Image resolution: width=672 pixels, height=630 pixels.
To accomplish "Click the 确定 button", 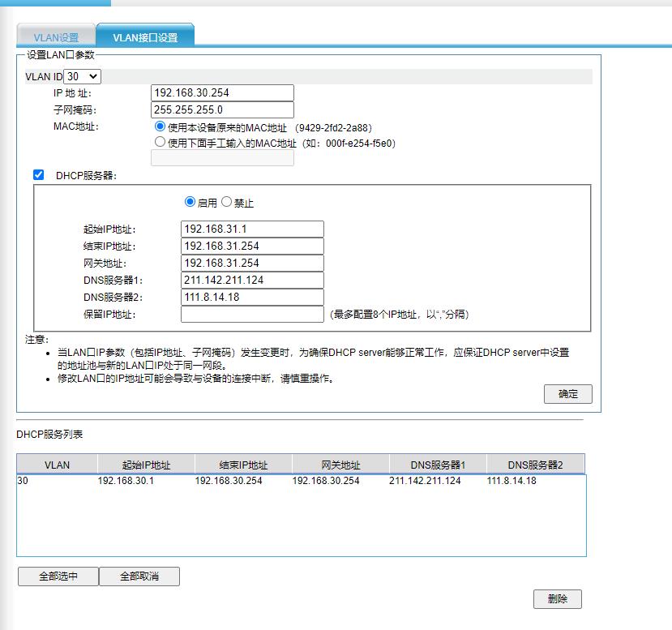I will [568, 394].
